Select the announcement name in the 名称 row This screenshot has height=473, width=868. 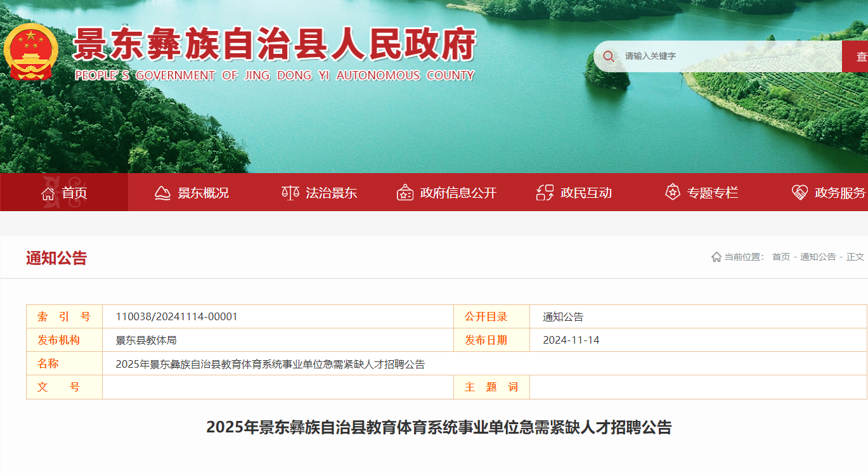270,364
